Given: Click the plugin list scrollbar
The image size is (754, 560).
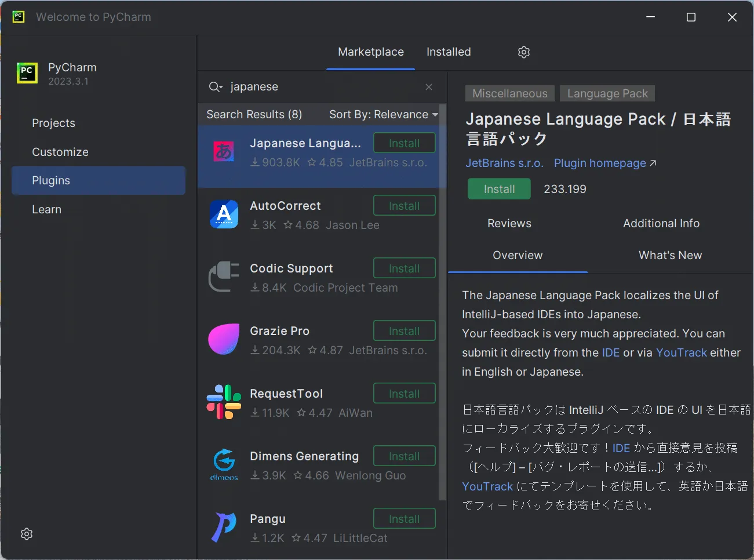Looking at the screenshot, I should pos(443,301).
